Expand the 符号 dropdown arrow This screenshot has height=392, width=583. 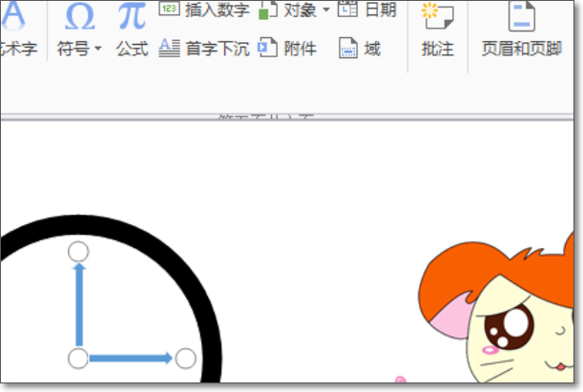[97, 49]
